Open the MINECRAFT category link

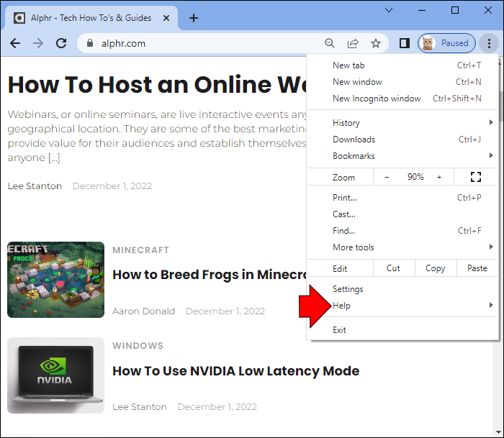[x=141, y=250]
